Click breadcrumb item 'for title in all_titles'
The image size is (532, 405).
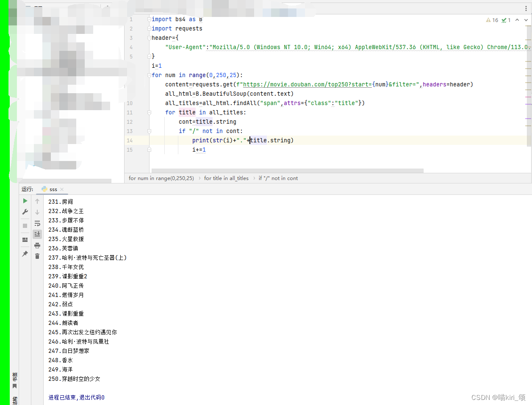pyautogui.click(x=226, y=178)
